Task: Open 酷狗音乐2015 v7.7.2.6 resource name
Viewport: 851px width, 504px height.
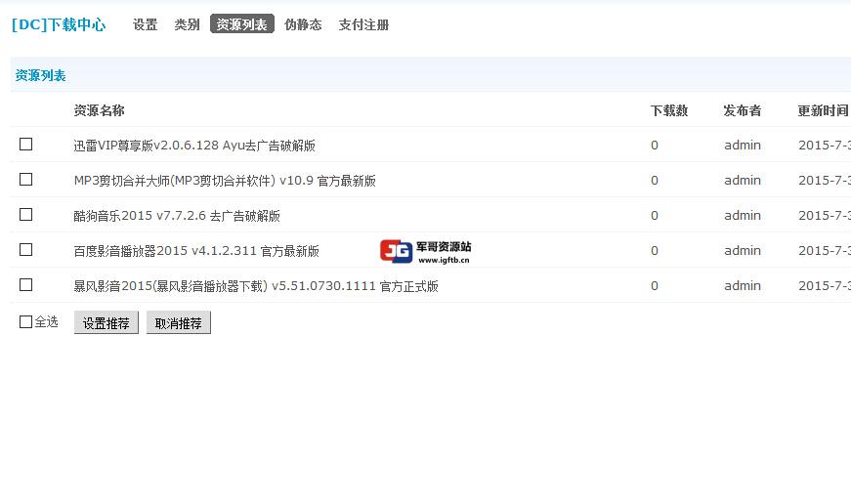Action: coord(177,216)
